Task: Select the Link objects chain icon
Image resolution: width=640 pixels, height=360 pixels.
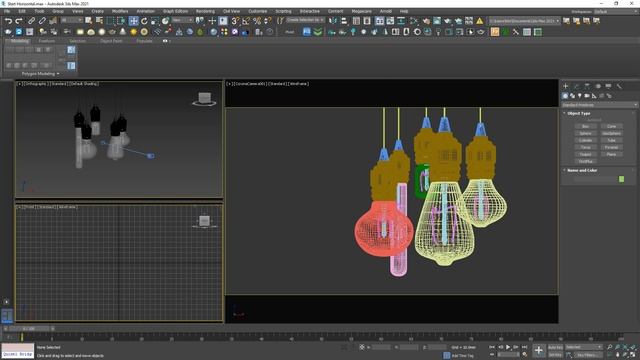Action: (31, 20)
